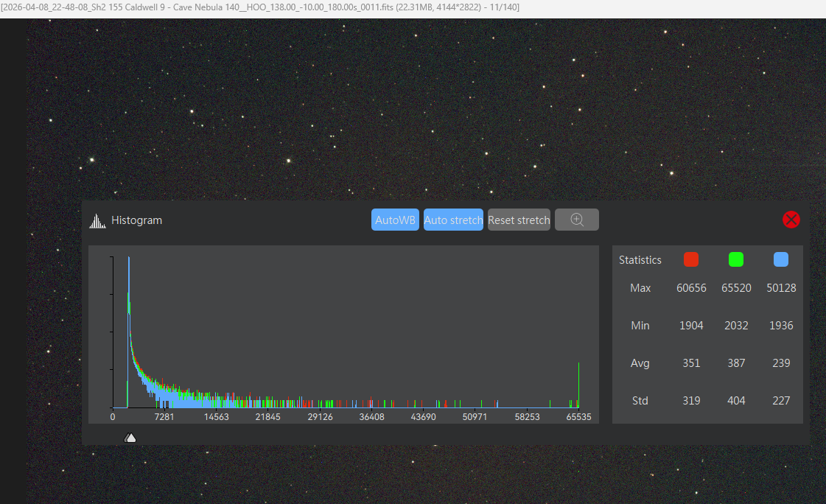The image size is (826, 504).
Task: Click the histogram axis label 14563
Action: click(217, 417)
